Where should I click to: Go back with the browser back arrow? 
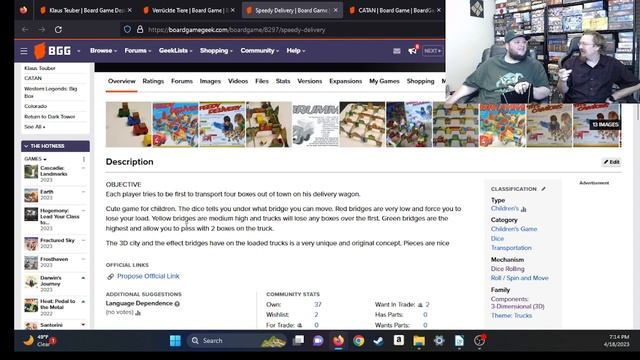(x=25, y=29)
